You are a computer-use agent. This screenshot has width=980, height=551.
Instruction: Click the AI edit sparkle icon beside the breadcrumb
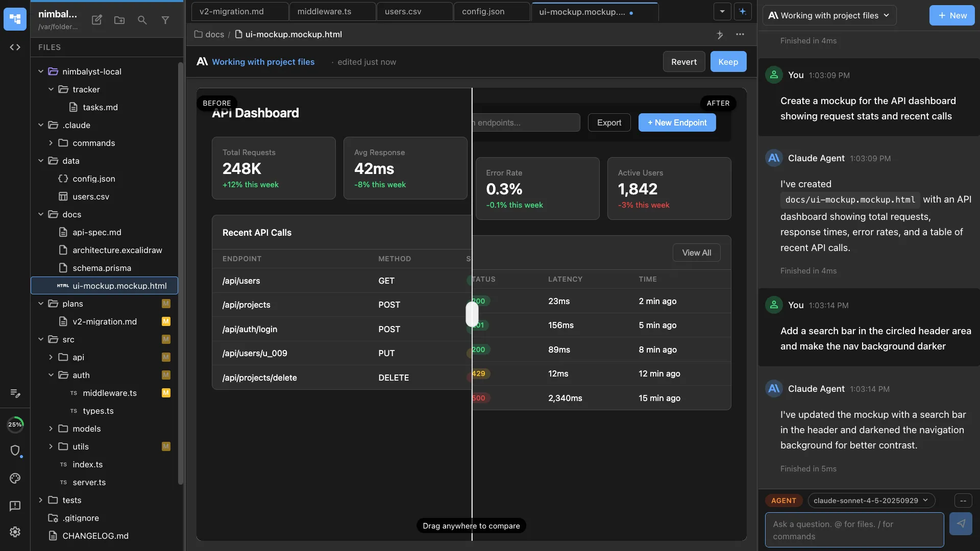tap(720, 35)
